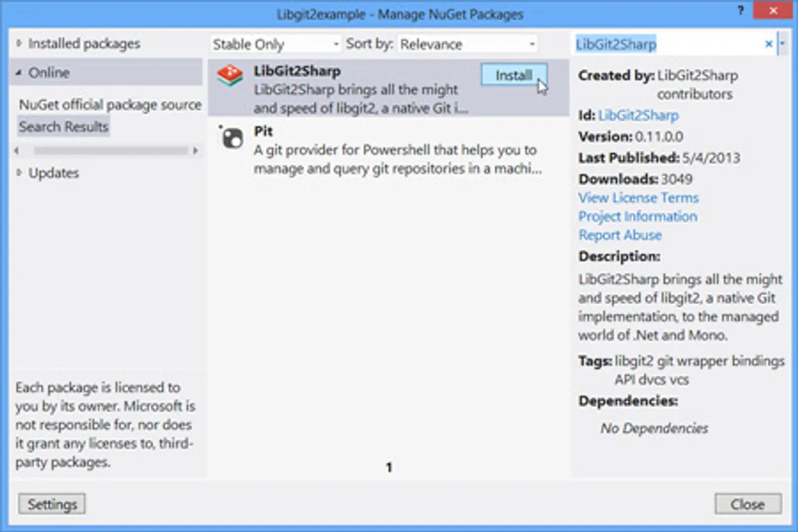Viewport: 798px width, 532px height.
Task: Click the Pit package icon
Action: [x=231, y=137]
